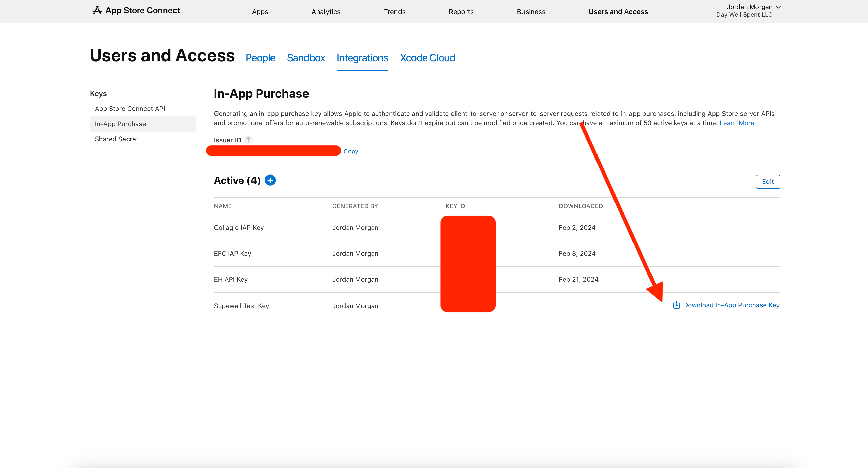This screenshot has width=868, height=468.
Task: Click the Issuer ID help question mark
Action: (x=248, y=139)
